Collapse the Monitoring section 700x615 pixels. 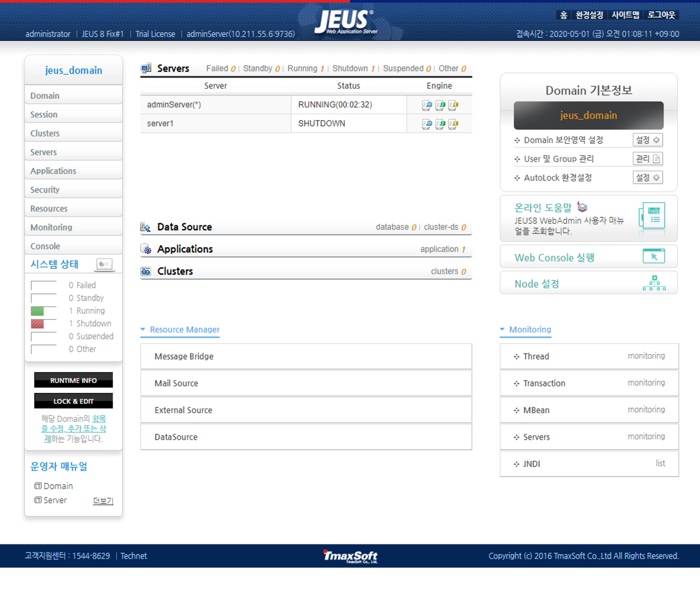(502, 329)
